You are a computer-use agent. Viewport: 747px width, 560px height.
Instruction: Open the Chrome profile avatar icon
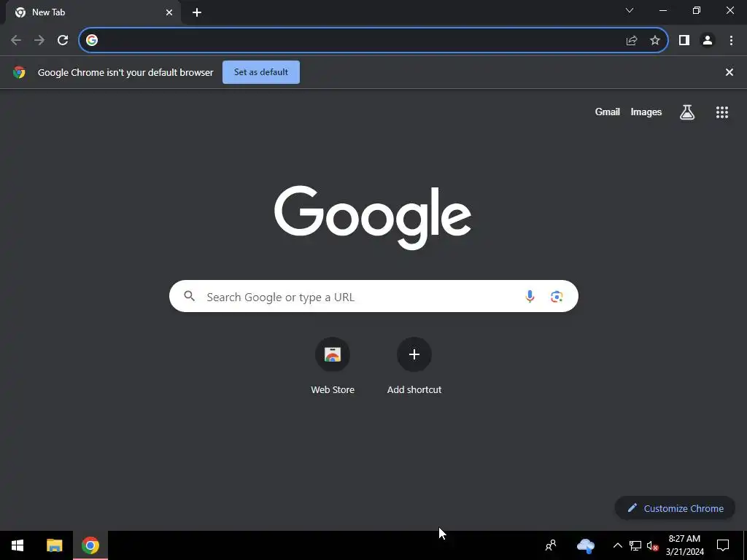tap(708, 41)
